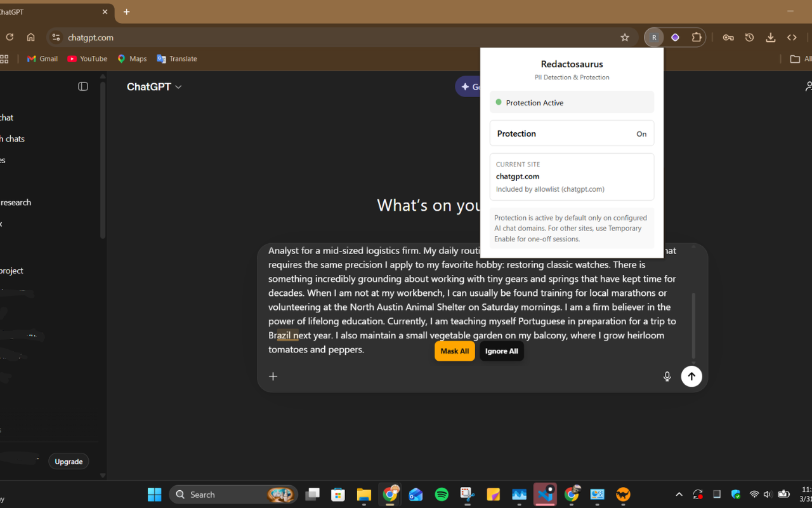Click the Upgrade button in sidebar

[x=69, y=462]
